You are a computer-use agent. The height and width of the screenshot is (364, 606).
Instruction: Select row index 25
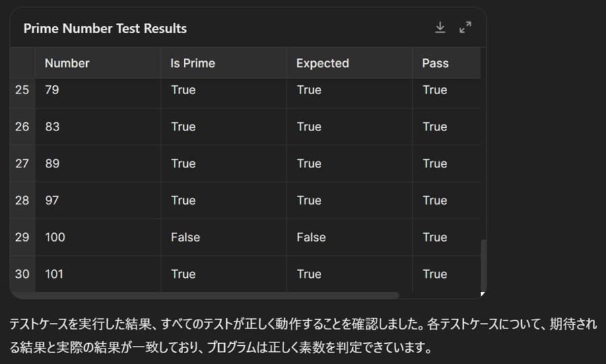22,90
